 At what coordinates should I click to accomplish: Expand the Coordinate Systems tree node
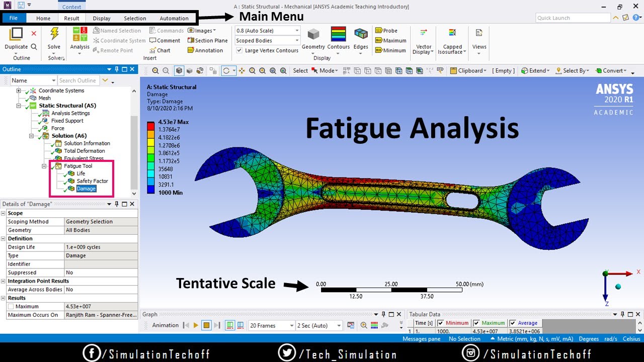[x=19, y=90]
